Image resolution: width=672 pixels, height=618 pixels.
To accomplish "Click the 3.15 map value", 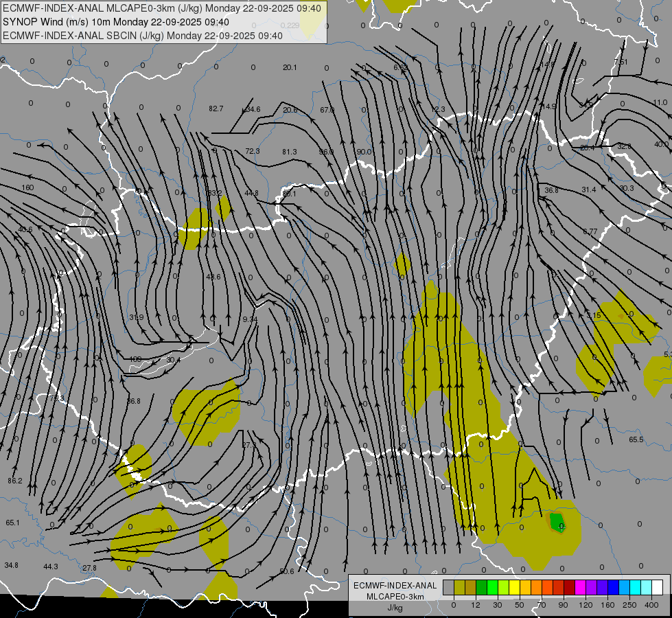I will click(x=594, y=316).
